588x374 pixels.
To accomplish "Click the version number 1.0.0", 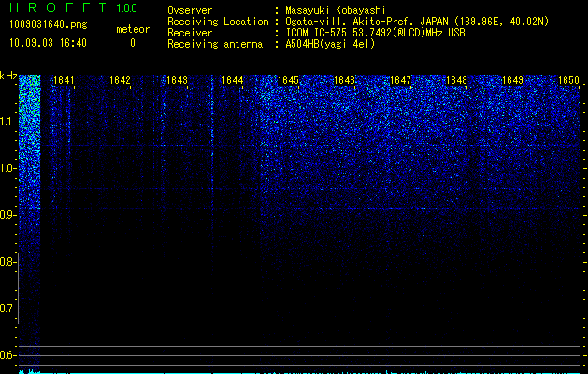I will click(127, 7).
